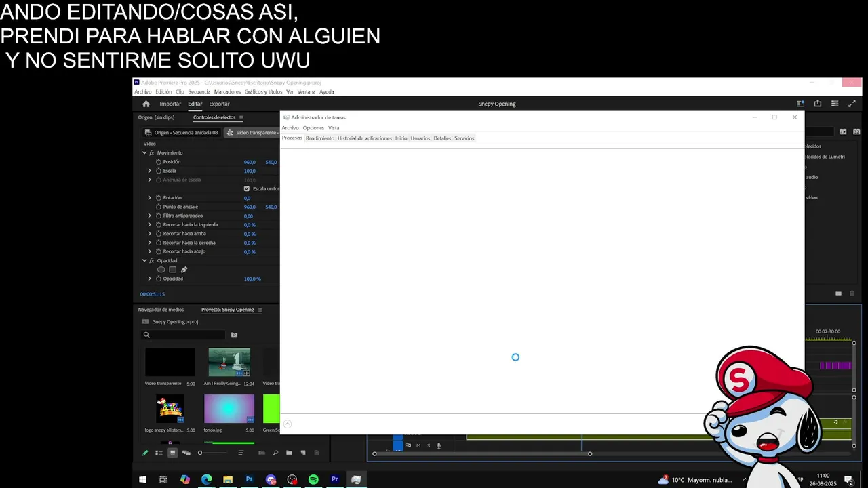
Task: Switch Project panel to icon view
Action: [x=173, y=453]
